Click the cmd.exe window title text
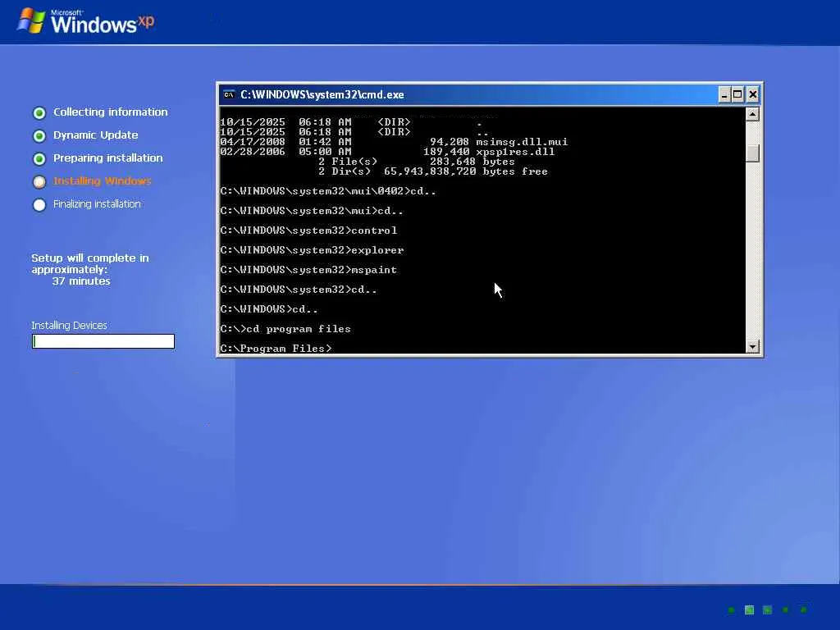 322,95
